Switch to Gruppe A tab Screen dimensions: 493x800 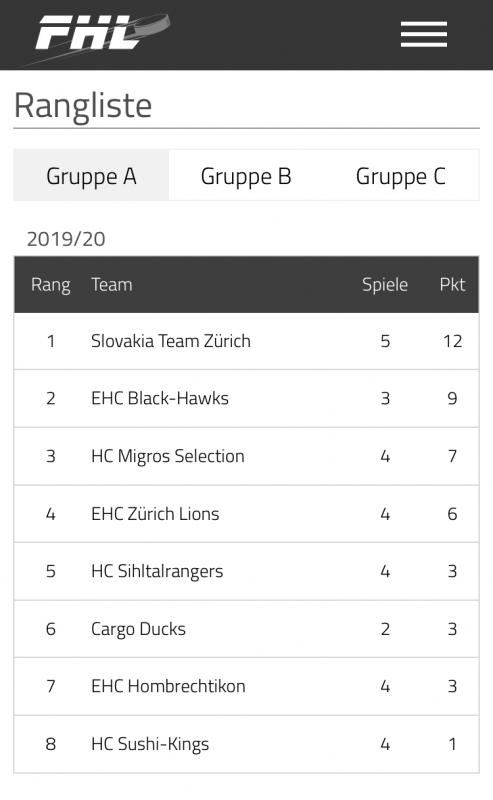(x=91, y=176)
